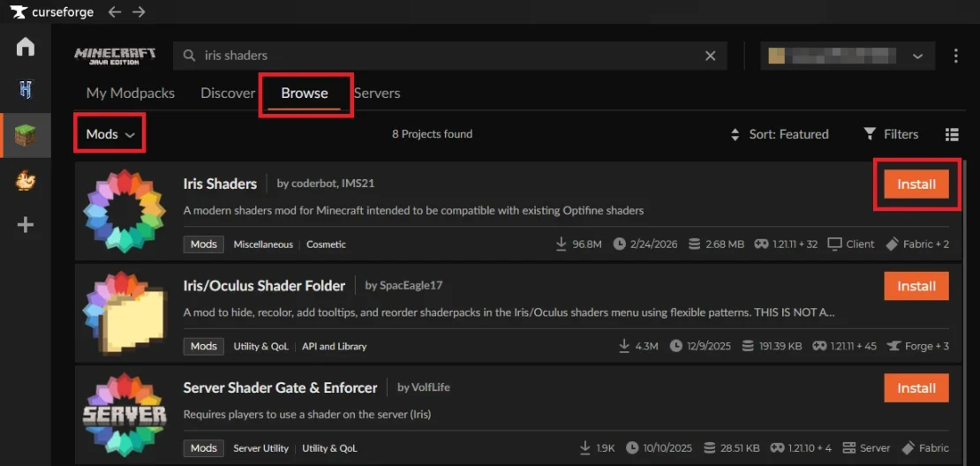Go to the Servers tab
Viewport: 980px width, 466px height.
coord(377,93)
